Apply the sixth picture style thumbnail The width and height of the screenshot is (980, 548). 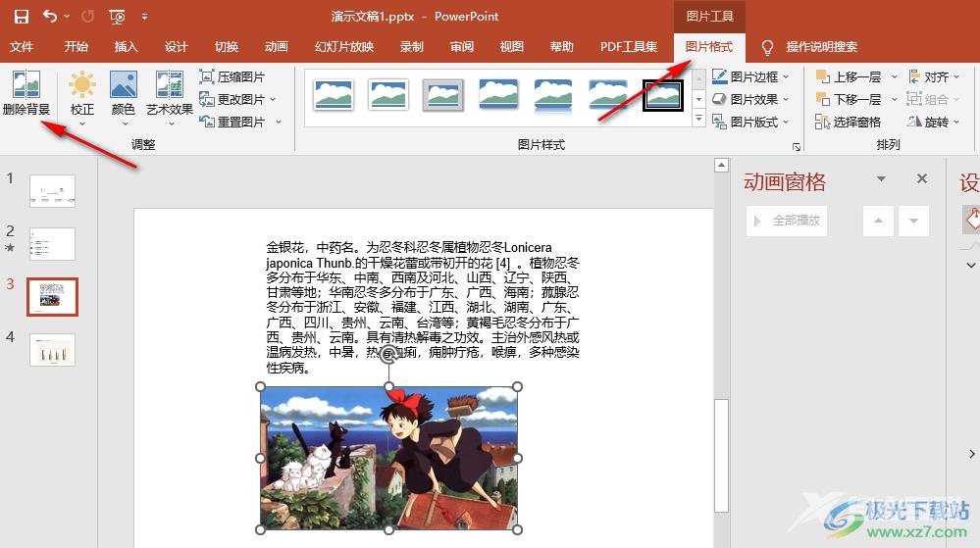(x=608, y=95)
